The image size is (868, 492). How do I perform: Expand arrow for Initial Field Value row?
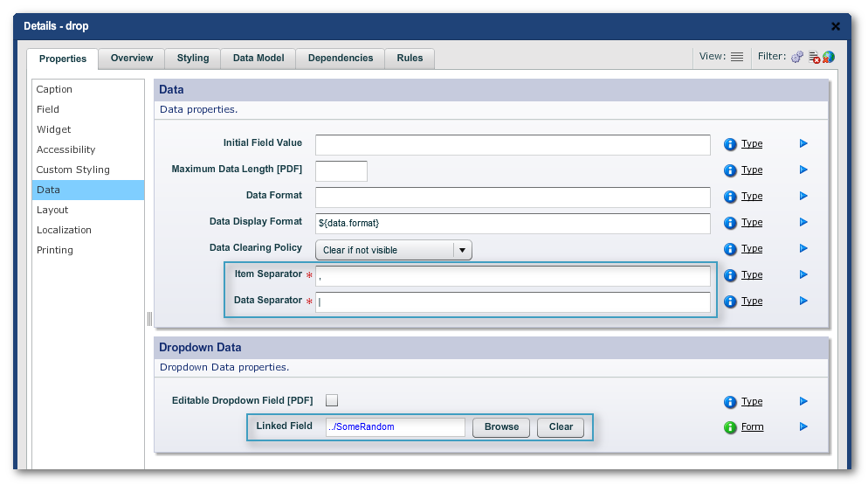[803, 143]
